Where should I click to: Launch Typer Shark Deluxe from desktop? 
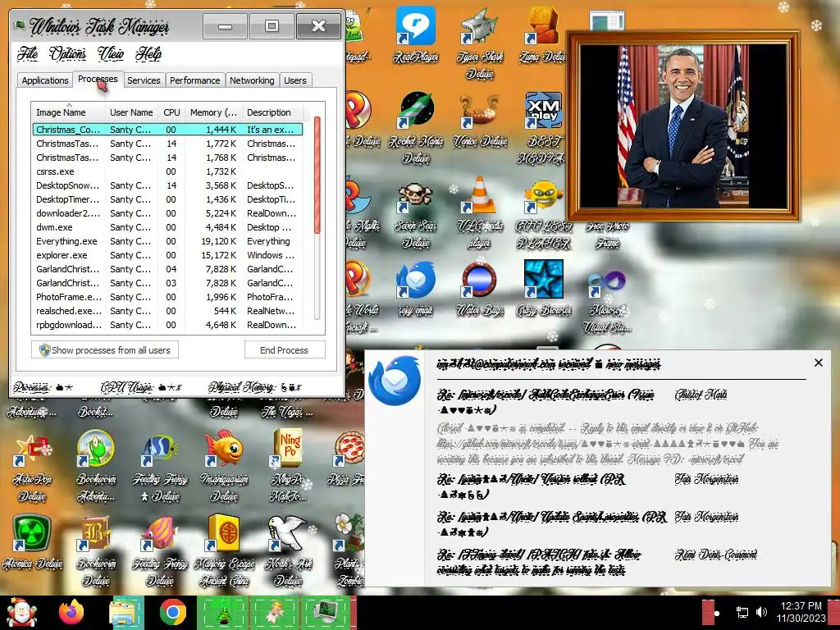(480, 43)
